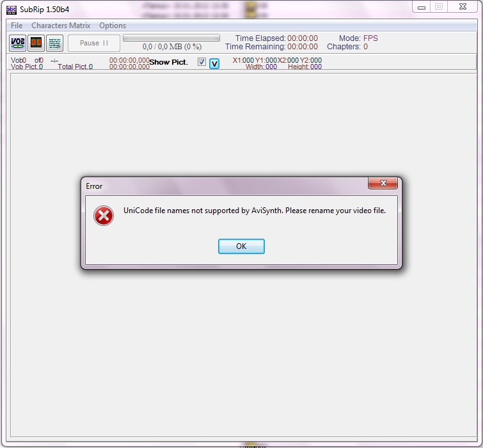Close the Error dialog

pyautogui.click(x=383, y=183)
